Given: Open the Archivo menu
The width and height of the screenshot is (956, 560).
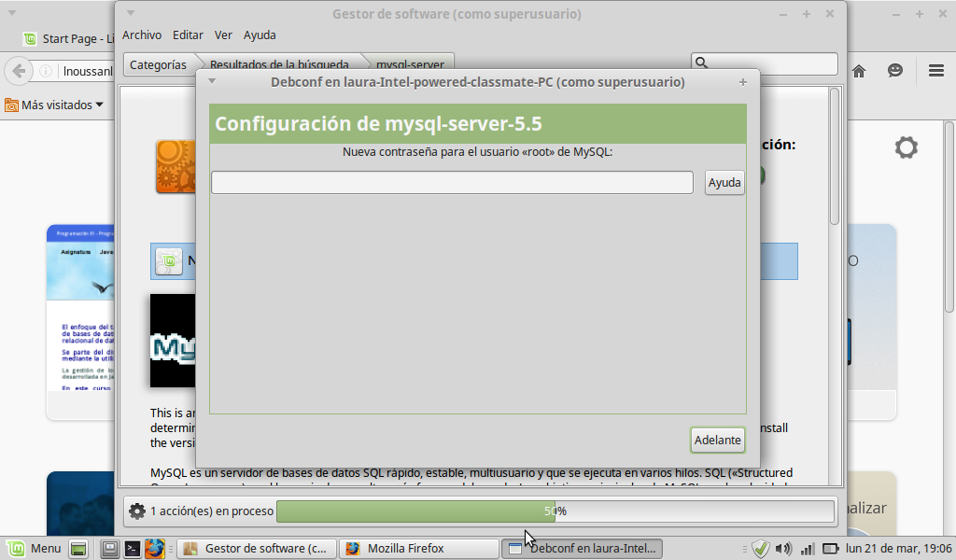Looking at the screenshot, I should click(x=142, y=35).
